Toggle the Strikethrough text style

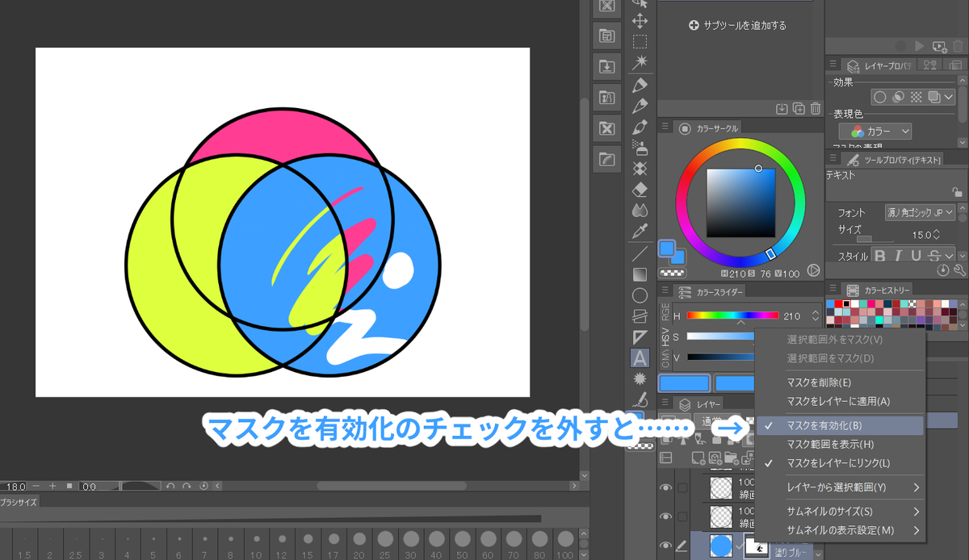tap(934, 257)
